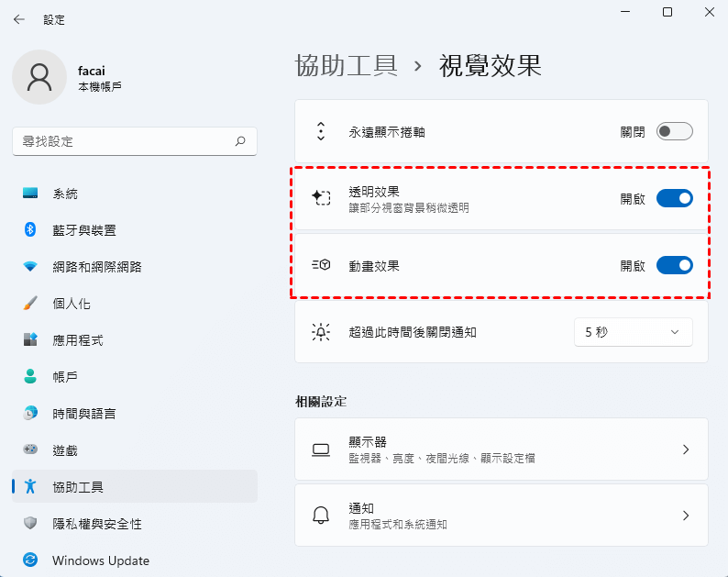Click the 隱私權與安全性 shield icon
Image resolution: width=728 pixels, height=577 pixels.
pyautogui.click(x=30, y=524)
